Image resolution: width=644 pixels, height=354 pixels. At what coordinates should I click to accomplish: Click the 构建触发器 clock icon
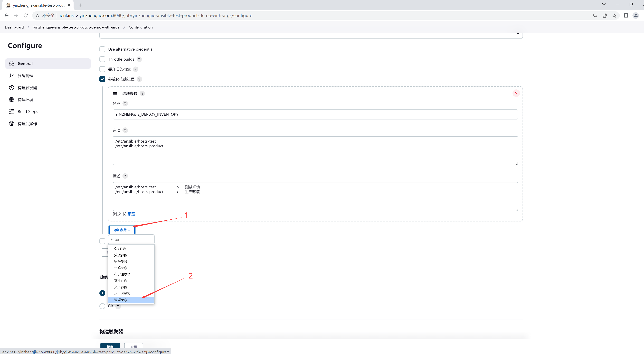(x=12, y=88)
